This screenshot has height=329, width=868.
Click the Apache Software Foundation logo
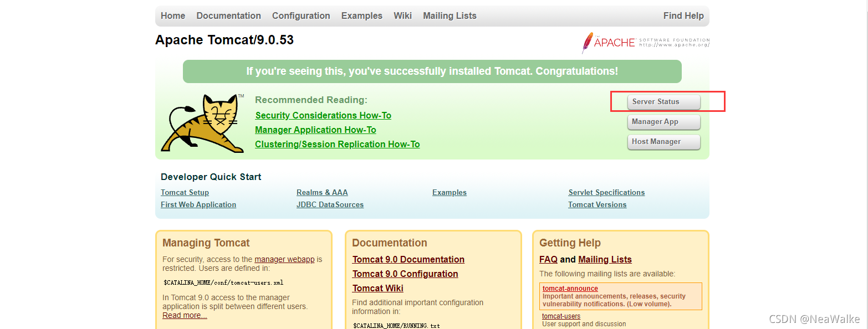point(645,43)
